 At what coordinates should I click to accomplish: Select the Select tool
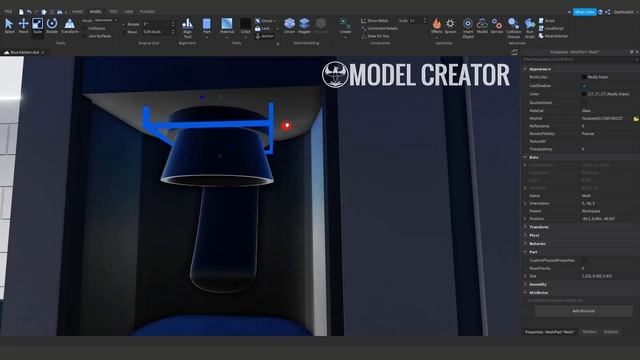tap(9, 25)
